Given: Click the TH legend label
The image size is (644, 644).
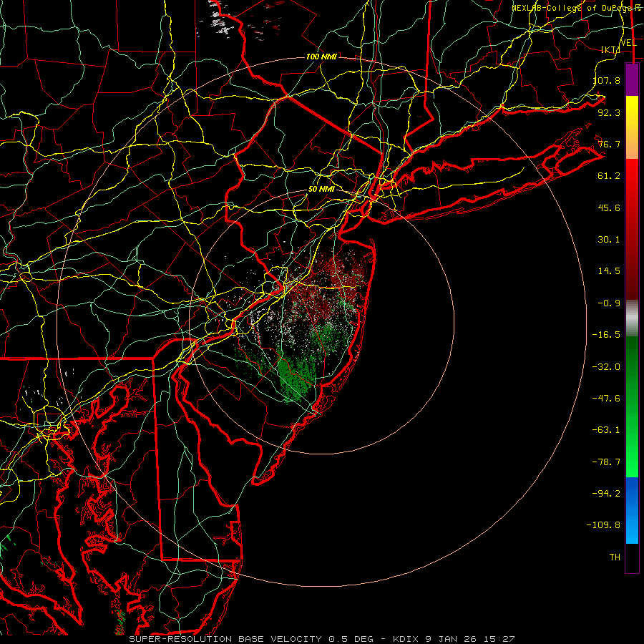Looking at the screenshot, I should 615,557.
